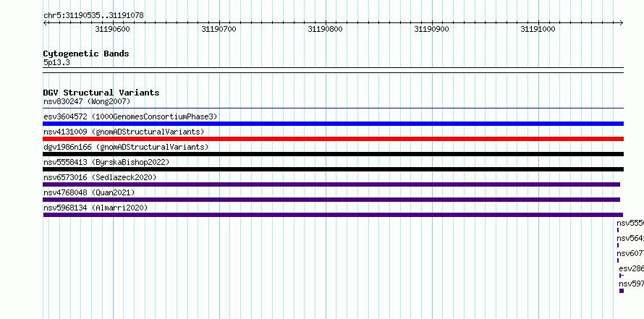Viewport: 644px width, 319px height.
Task: Click the truncated nsv607 variant label
Action: coord(630,253)
